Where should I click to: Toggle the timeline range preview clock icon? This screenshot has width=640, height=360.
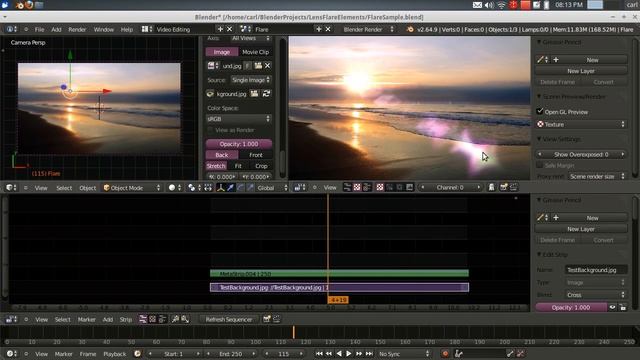pos(138,353)
